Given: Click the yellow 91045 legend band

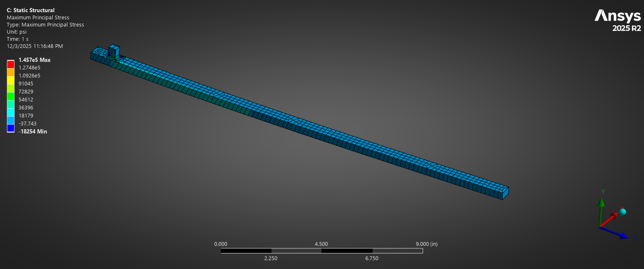Looking at the screenshot, I should [11, 80].
